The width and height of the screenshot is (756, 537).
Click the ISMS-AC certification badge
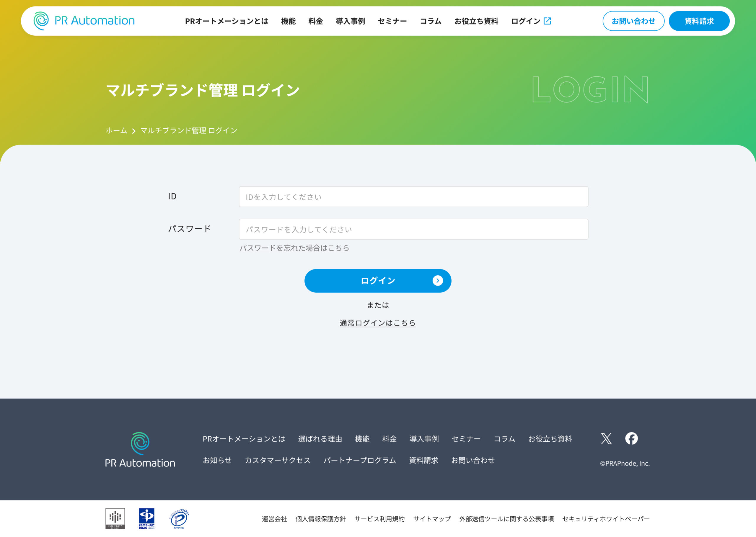point(146,518)
